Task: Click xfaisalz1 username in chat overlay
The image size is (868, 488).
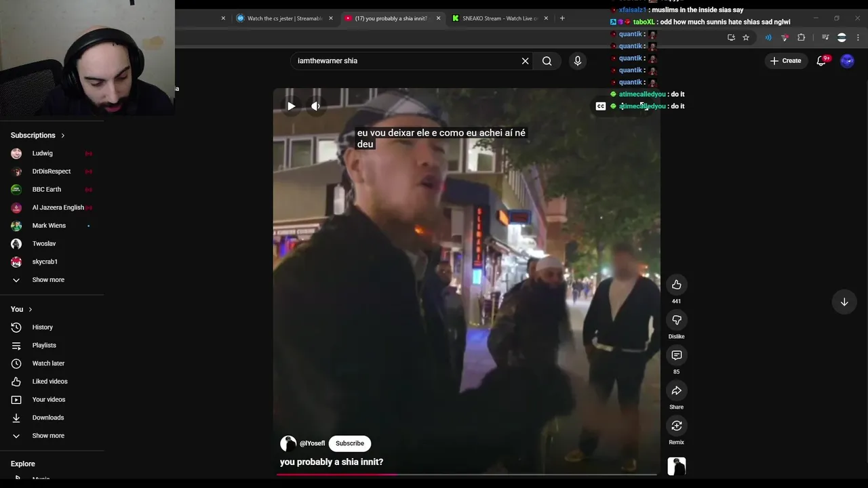Action: 633,10
